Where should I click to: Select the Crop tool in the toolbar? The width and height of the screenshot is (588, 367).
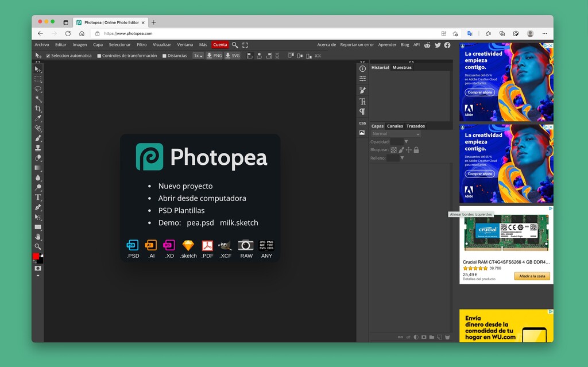point(38,109)
